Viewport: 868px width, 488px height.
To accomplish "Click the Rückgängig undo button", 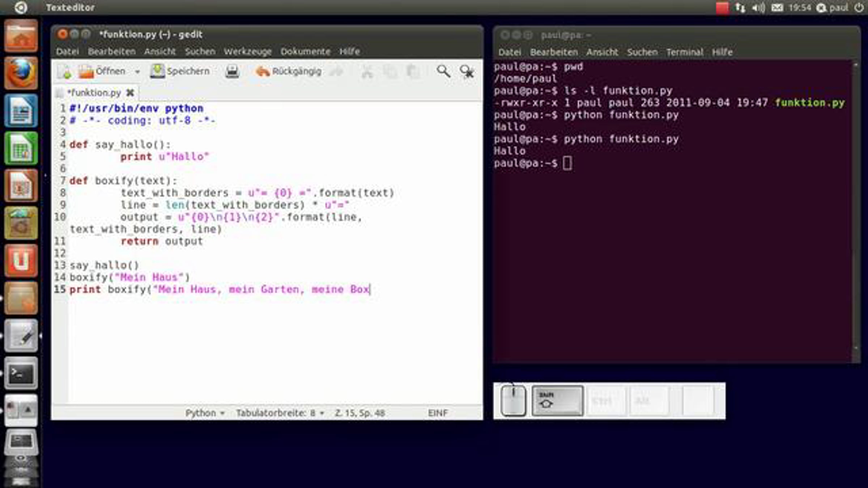I will [x=289, y=71].
